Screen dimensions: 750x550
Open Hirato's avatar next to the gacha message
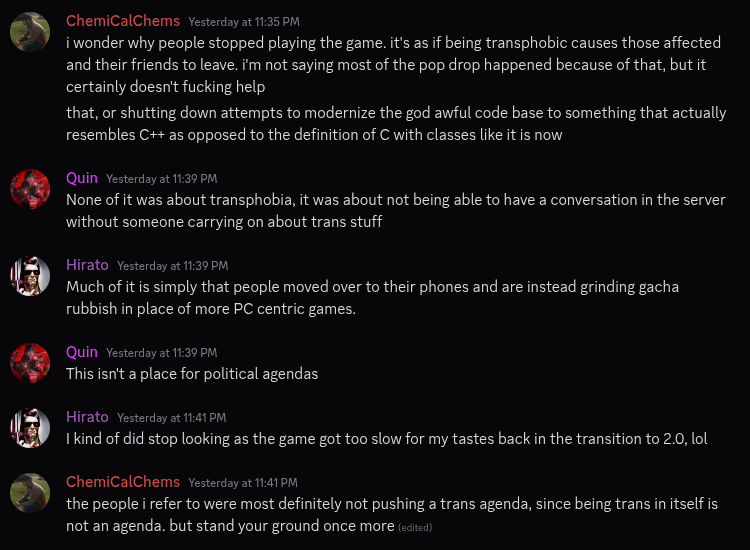click(30, 276)
